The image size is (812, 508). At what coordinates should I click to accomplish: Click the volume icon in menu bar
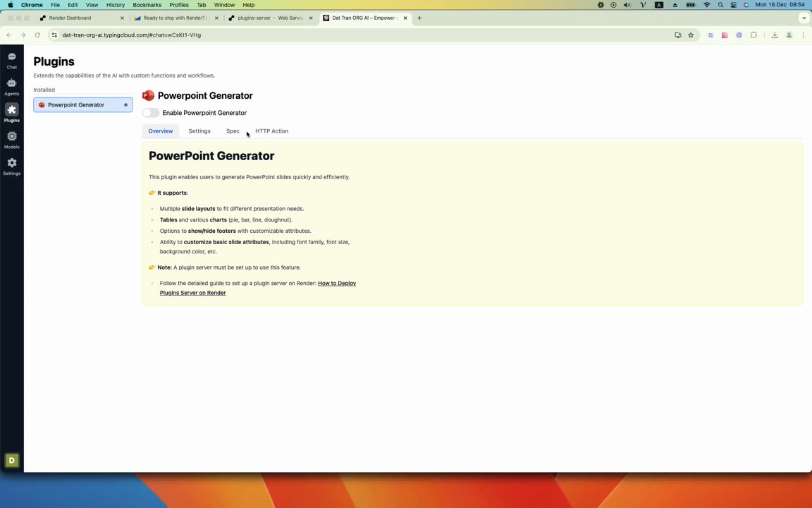pyautogui.click(x=627, y=5)
